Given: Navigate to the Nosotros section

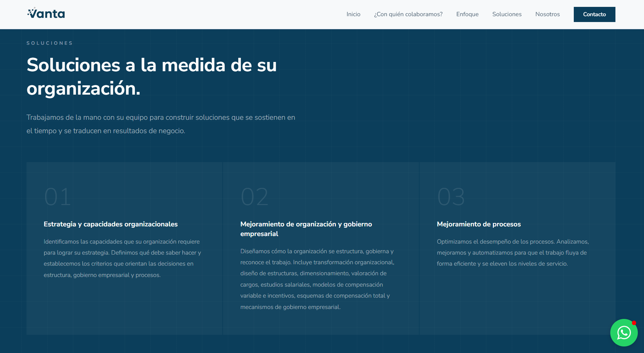Looking at the screenshot, I should click(547, 14).
